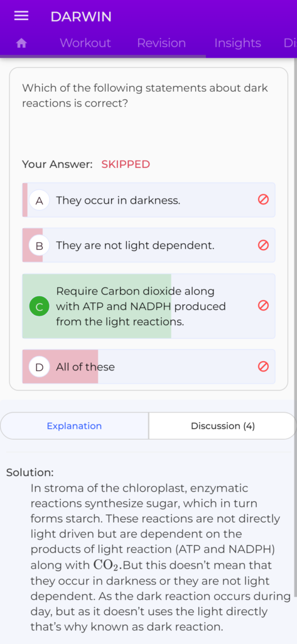This screenshot has width=297, height=644.
Task: Click the prohibited icon beside option C
Action: 263,306
